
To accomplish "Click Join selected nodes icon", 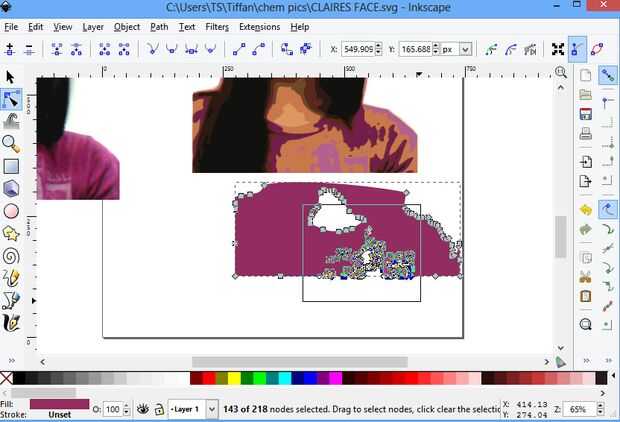I will [57, 49].
